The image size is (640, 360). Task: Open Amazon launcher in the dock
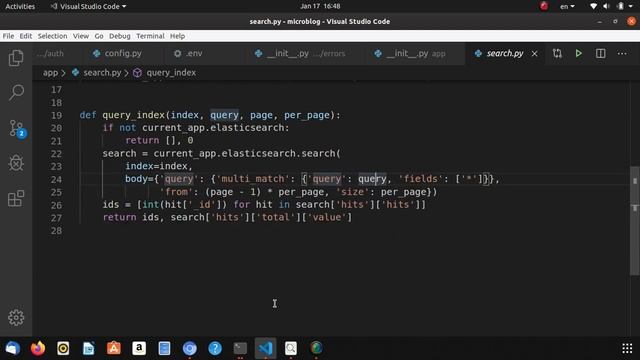tap(139, 348)
